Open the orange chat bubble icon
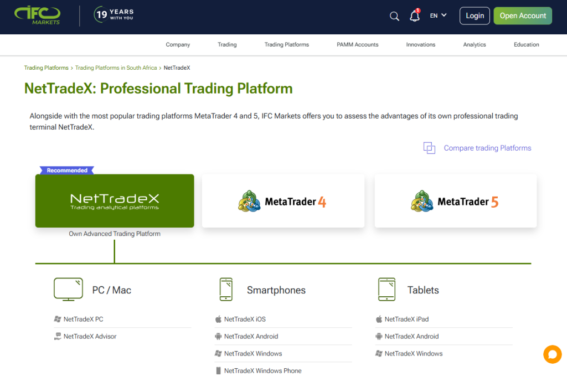The image size is (567, 392). coord(552,354)
